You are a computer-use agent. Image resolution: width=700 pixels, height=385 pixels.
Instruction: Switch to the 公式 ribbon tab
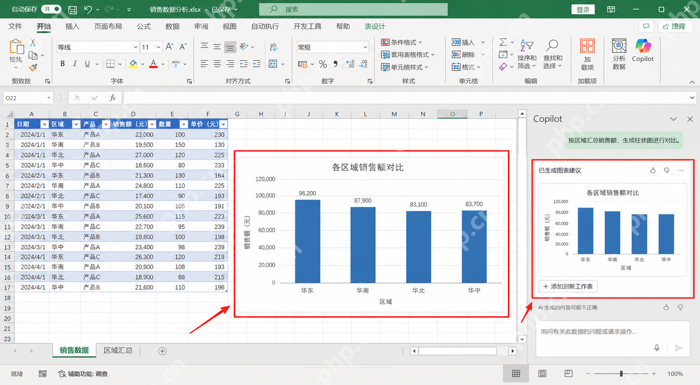[143, 26]
